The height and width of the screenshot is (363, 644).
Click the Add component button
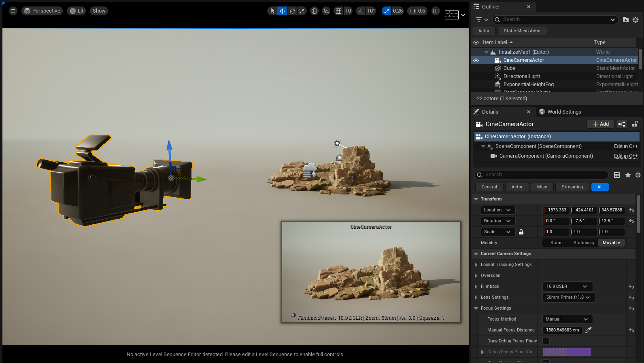(600, 124)
